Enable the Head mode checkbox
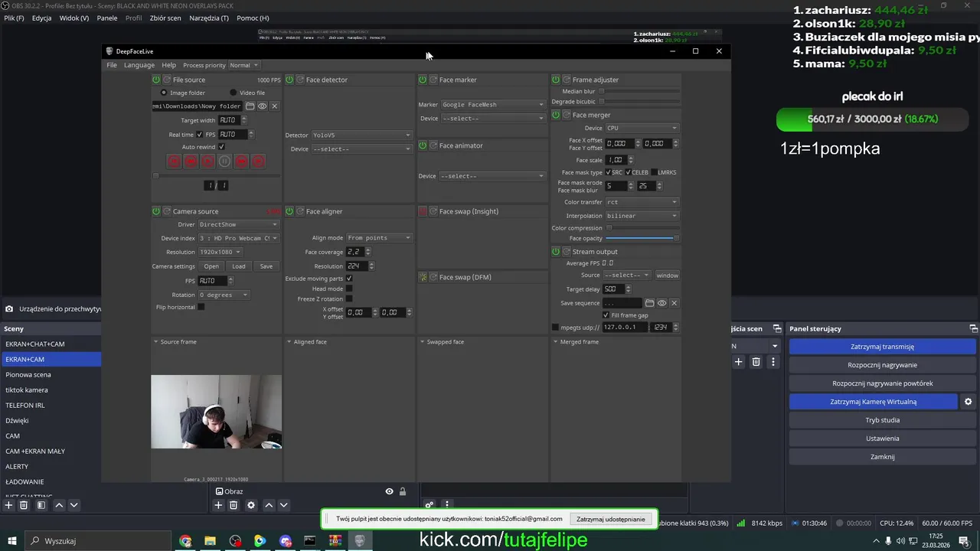This screenshot has width=980, height=551. point(349,289)
